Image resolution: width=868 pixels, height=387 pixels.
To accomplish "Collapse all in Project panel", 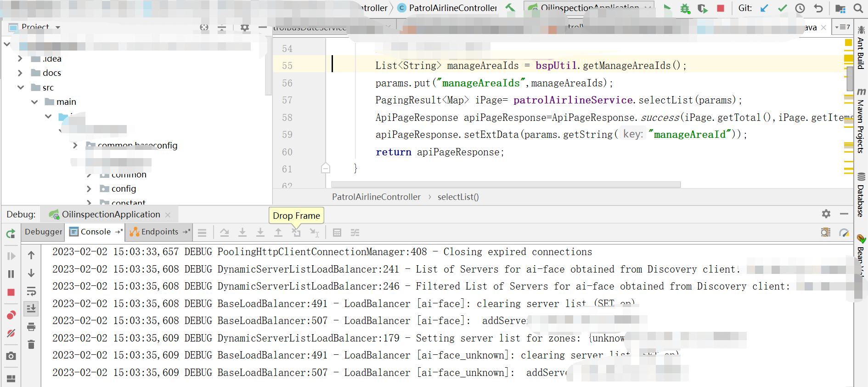I will pos(222,28).
